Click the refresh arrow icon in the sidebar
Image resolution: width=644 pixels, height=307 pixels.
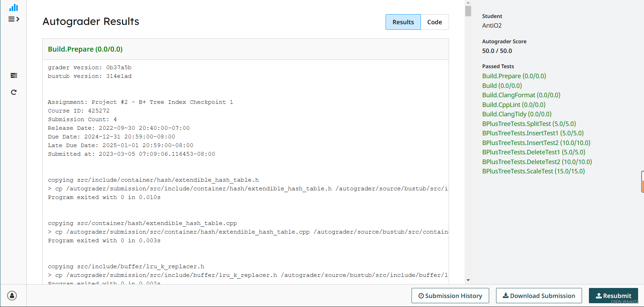(14, 92)
